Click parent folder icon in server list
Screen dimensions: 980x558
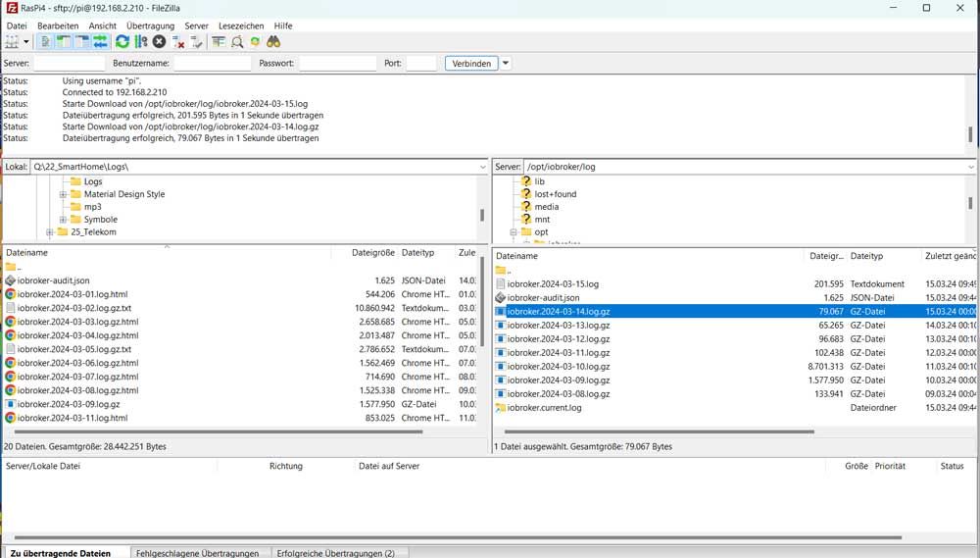coord(501,271)
